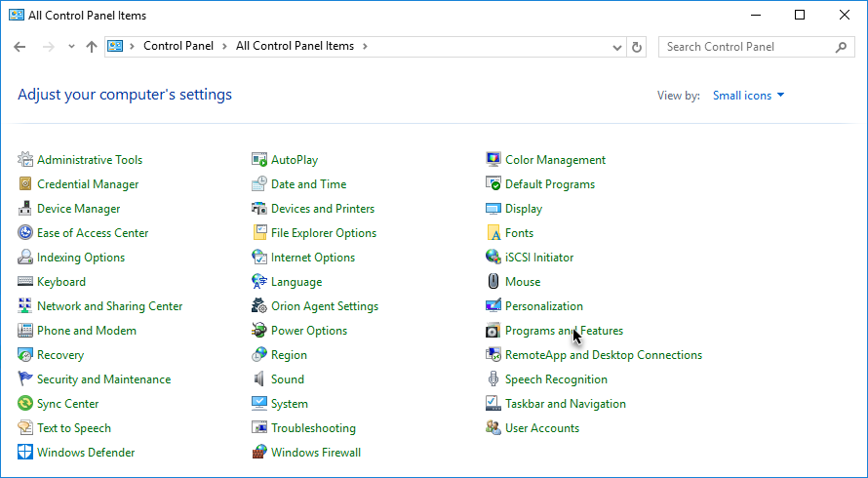
Task: Click inside Search Control Panel box
Action: 746,47
